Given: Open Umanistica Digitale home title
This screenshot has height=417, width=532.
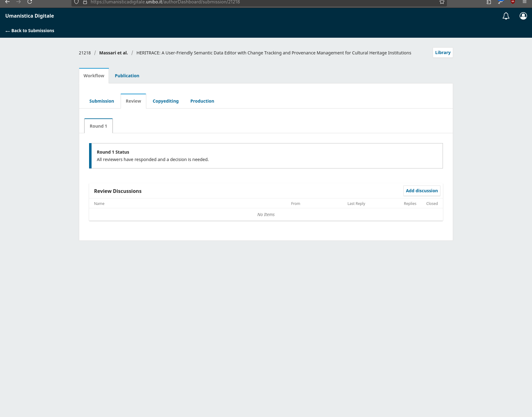Looking at the screenshot, I should (x=30, y=16).
